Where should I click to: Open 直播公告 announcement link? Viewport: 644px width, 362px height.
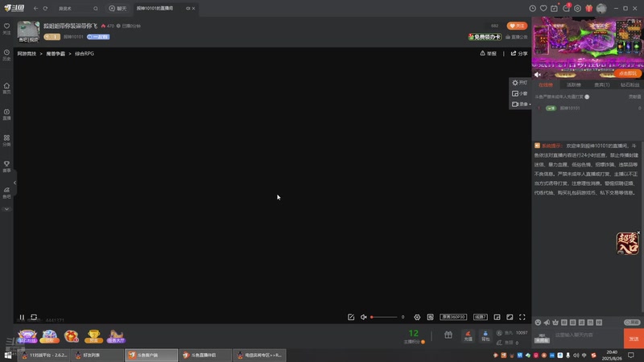pos(516,37)
